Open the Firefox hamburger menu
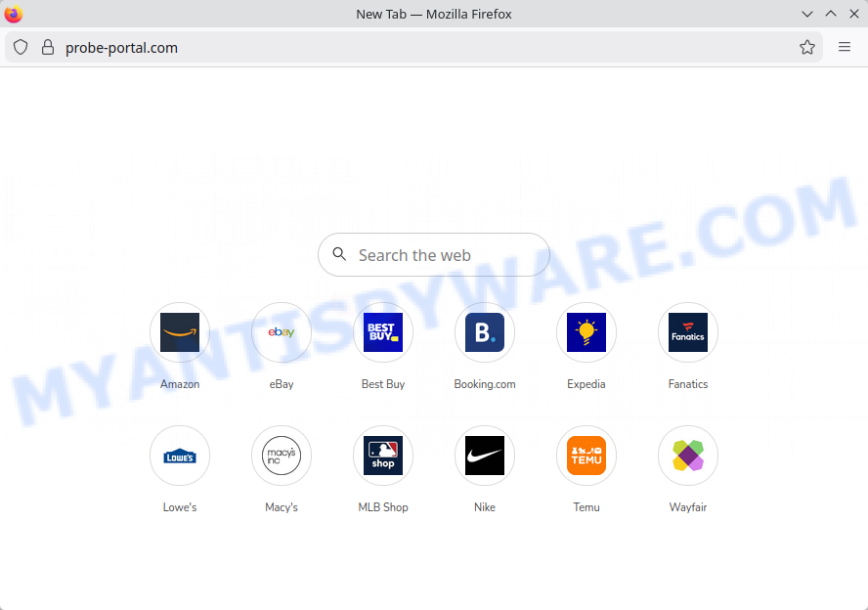The height and width of the screenshot is (610, 868). [845, 47]
